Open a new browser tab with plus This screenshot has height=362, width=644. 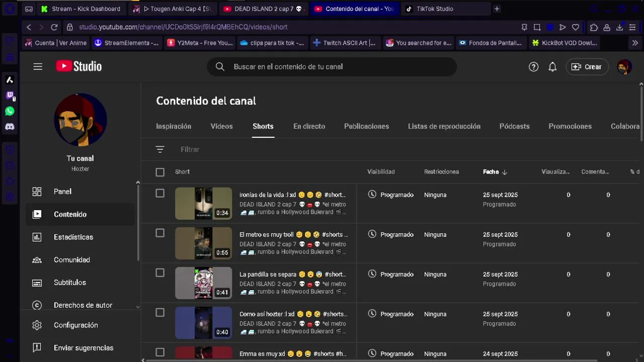[497, 9]
